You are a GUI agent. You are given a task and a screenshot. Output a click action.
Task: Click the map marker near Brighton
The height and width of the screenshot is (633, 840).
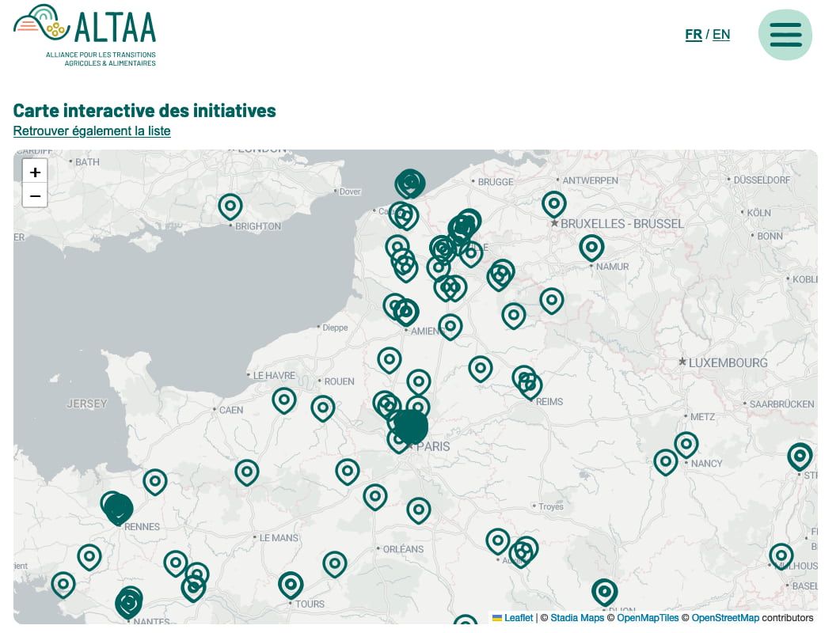pyautogui.click(x=230, y=207)
